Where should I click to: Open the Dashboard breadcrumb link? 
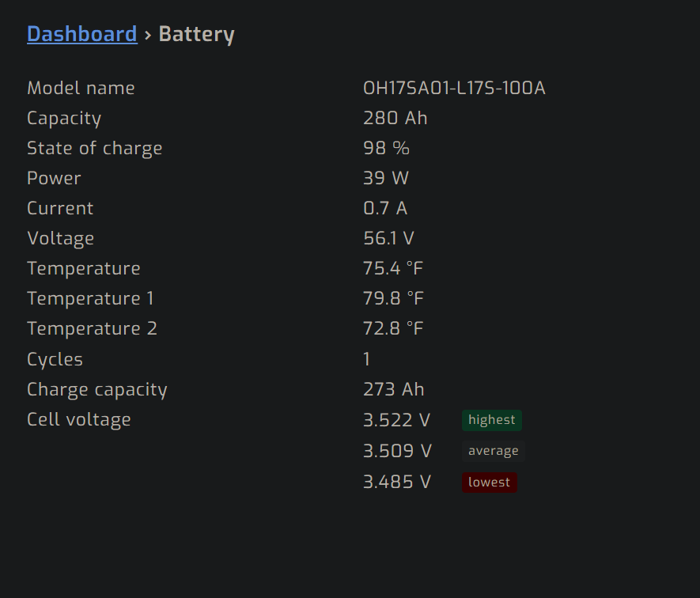point(82,34)
